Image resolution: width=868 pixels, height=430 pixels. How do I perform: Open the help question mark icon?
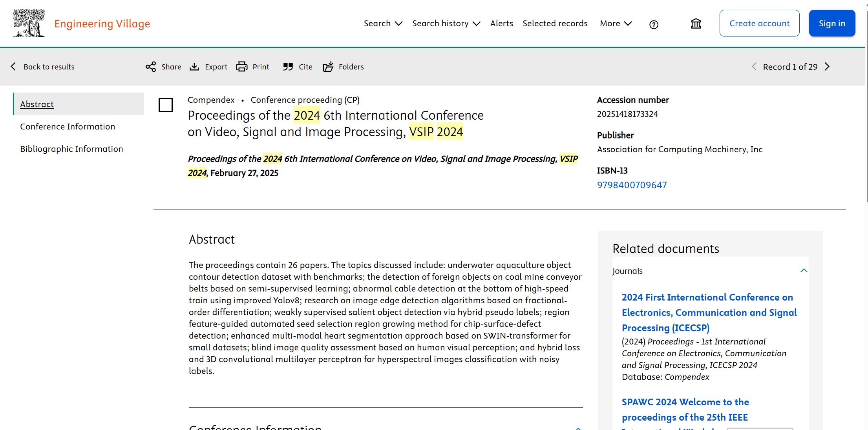coord(654,24)
